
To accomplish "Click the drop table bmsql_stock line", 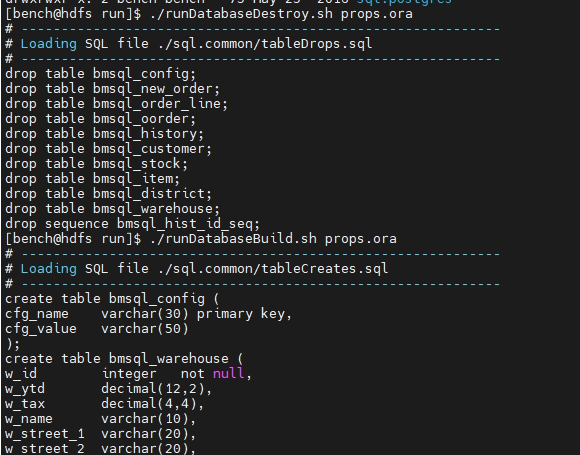I will pyautogui.click(x=96, y=164).
